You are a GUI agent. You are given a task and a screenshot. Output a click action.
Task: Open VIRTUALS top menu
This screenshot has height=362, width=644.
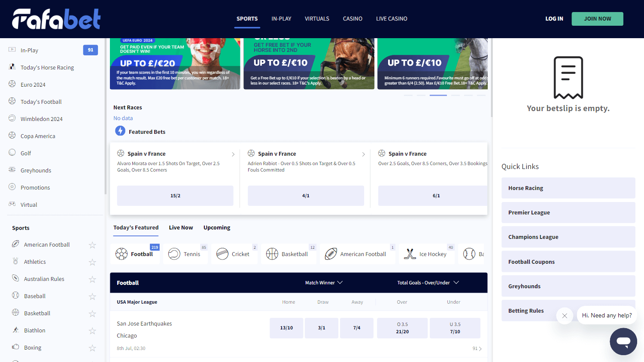pyautogui.click(x=317, y=19)
